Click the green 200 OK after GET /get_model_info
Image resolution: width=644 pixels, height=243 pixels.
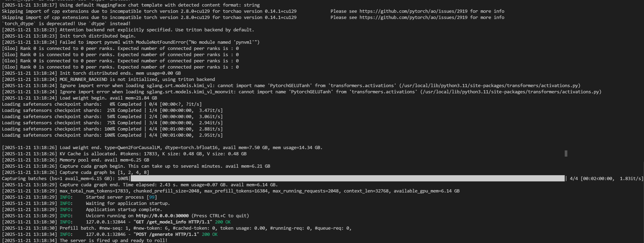222,222
